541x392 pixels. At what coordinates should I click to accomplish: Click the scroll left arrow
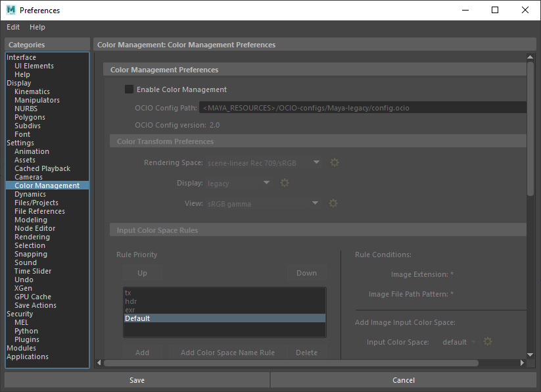coord(99,362)
